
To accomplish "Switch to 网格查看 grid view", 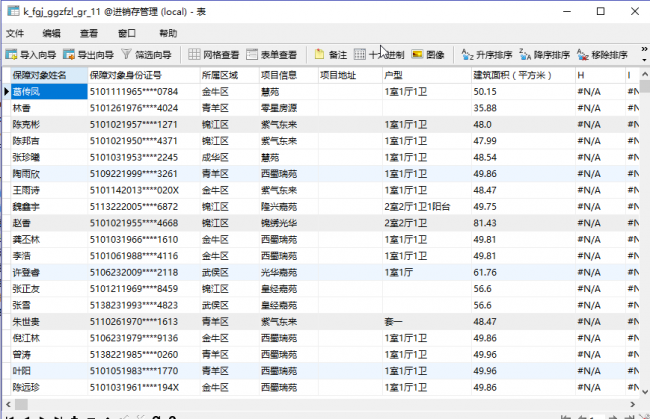I will [x=213, y=54].
